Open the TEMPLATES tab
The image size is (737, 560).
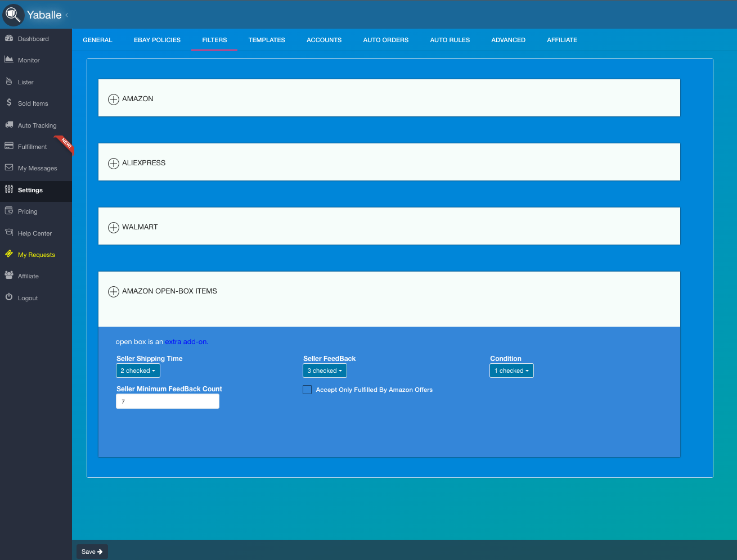[267, 40]
